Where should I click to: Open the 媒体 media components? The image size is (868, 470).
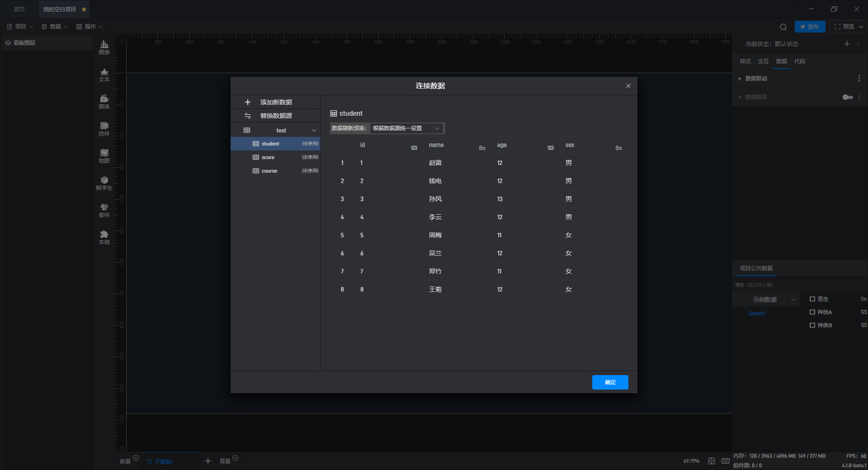pos(104,102)
